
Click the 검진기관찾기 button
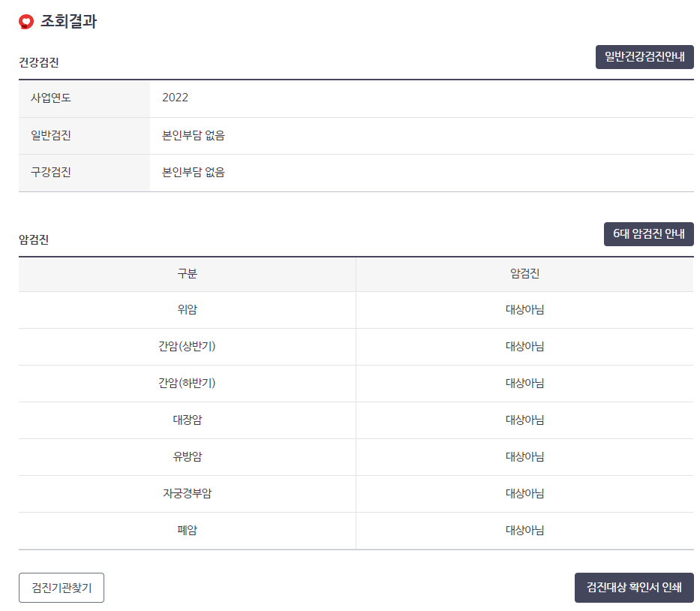pyautogui.click(x=61, y=588)
